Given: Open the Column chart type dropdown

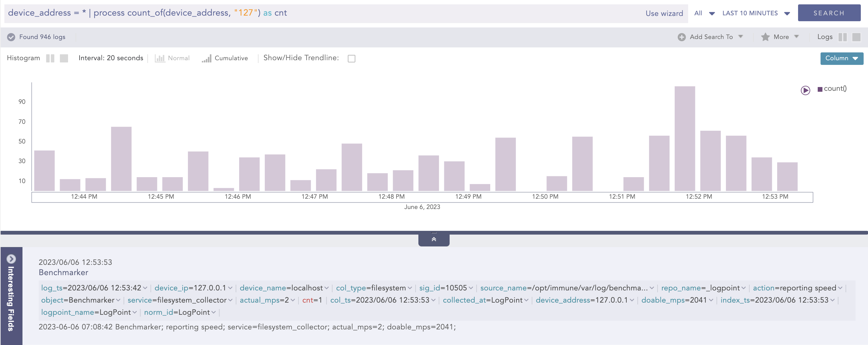Looking at the screenshot, I should [841, 58].
